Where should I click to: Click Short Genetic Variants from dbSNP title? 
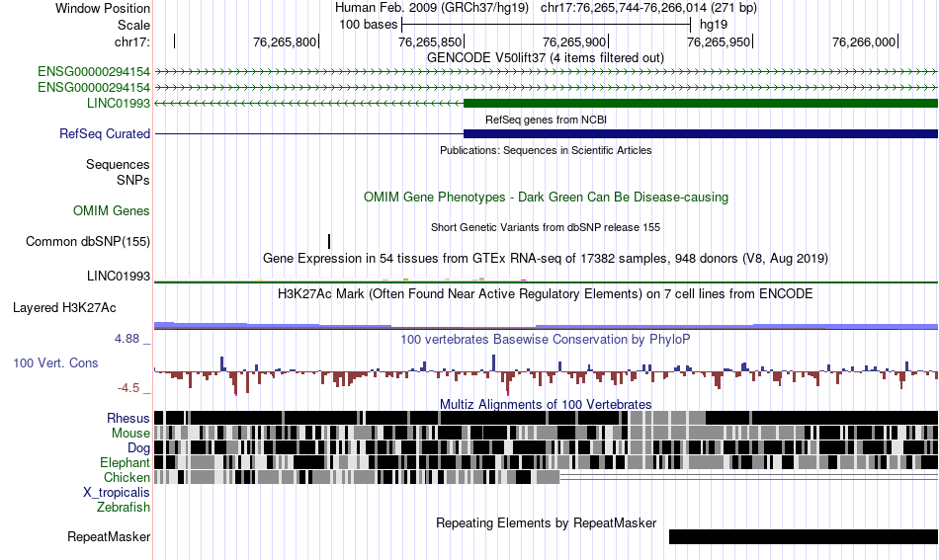(x=546, y=227)
